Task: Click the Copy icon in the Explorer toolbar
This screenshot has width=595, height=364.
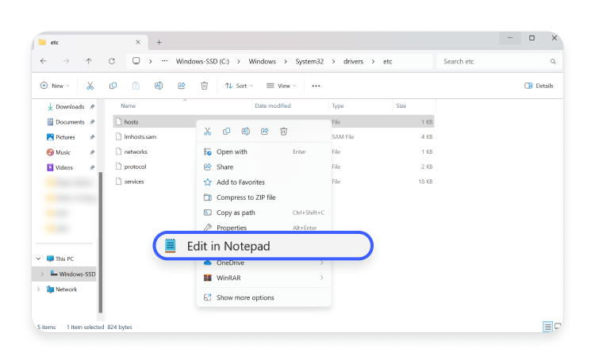Action: tap(113, 86)
